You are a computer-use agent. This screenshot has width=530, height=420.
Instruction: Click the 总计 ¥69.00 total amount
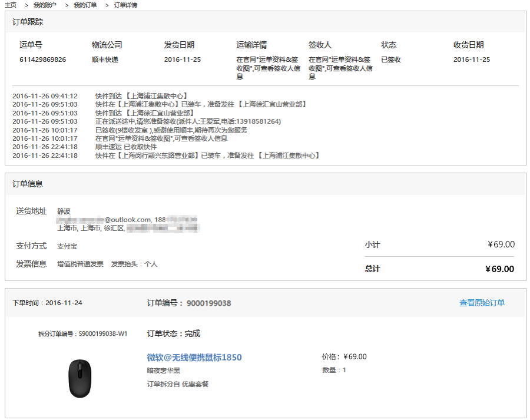[x=499, y=269]
